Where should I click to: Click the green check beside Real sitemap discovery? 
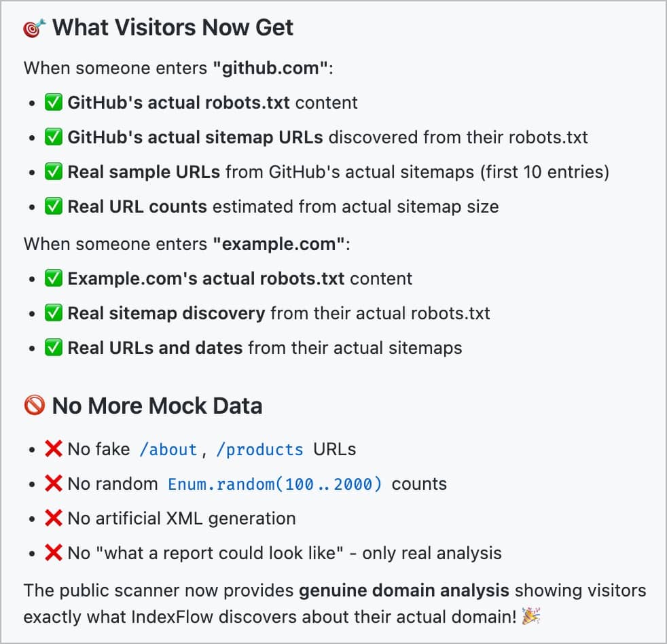(54, 313)
